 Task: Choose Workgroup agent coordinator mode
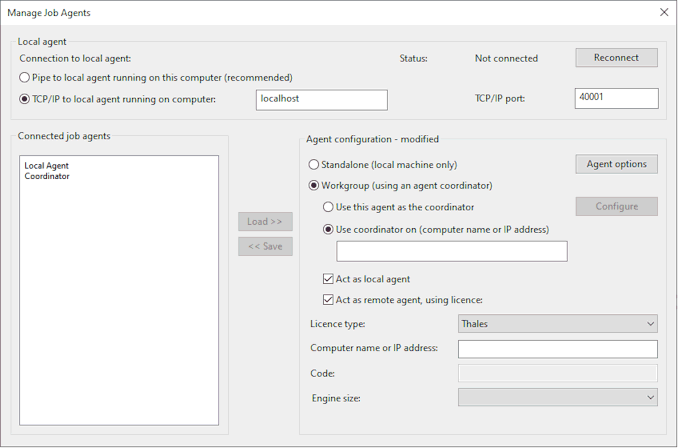pyautogui.click(x=315, y=186)
